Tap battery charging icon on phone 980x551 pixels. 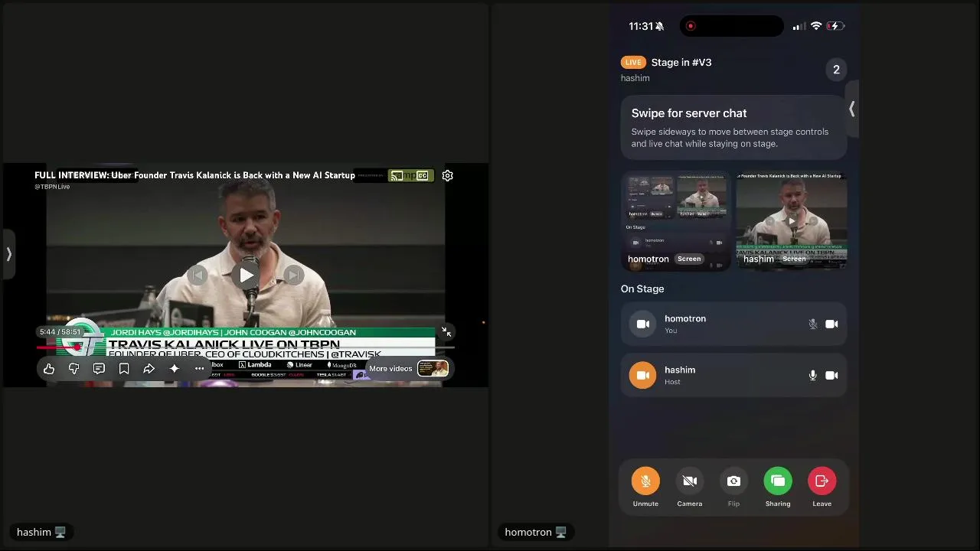tap(837, 26)
